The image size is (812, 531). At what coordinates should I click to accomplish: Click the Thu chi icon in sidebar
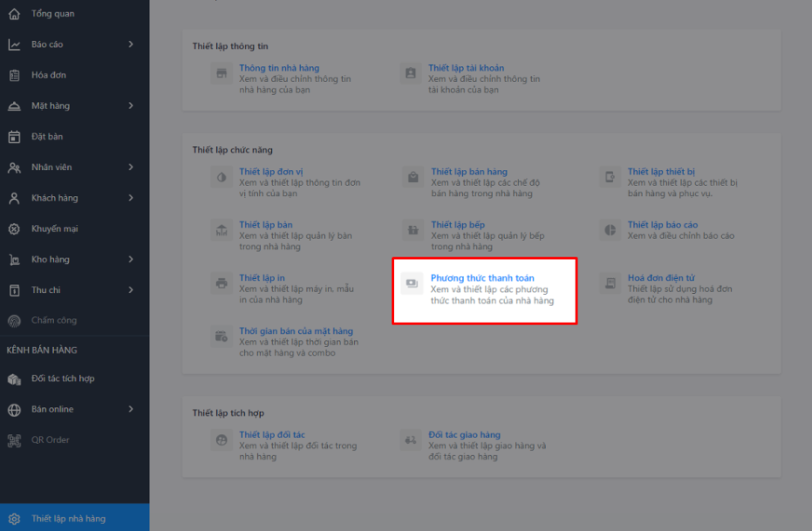coord(14,290)
